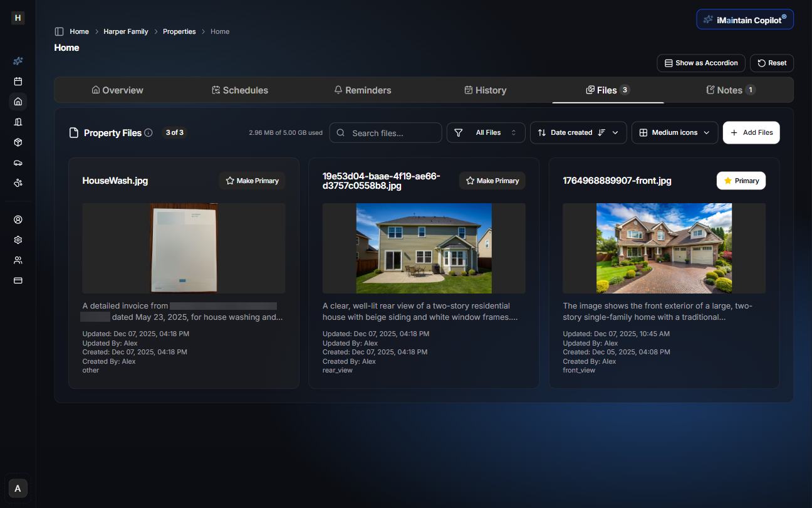
Task: Open the Notes tab
Action: click(x=730, y=90)
